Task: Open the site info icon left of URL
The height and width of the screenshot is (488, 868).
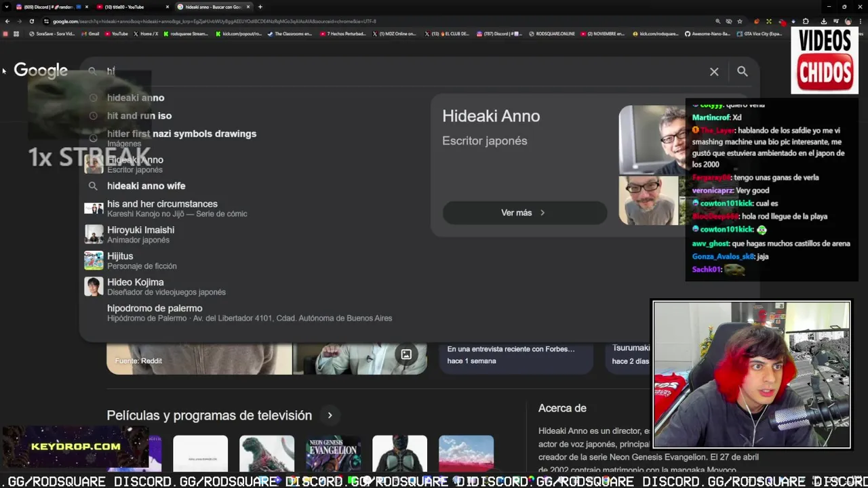Action: pos(46,21)
